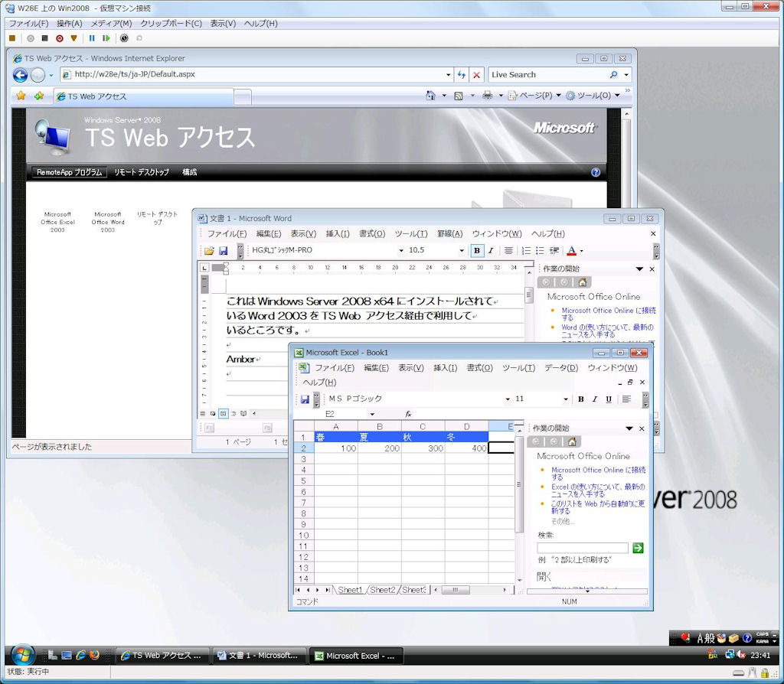The width and height of the screenshot is (784, 684).
Task: Click the Pause button in VM toolbar
Action: click(92, 38)
